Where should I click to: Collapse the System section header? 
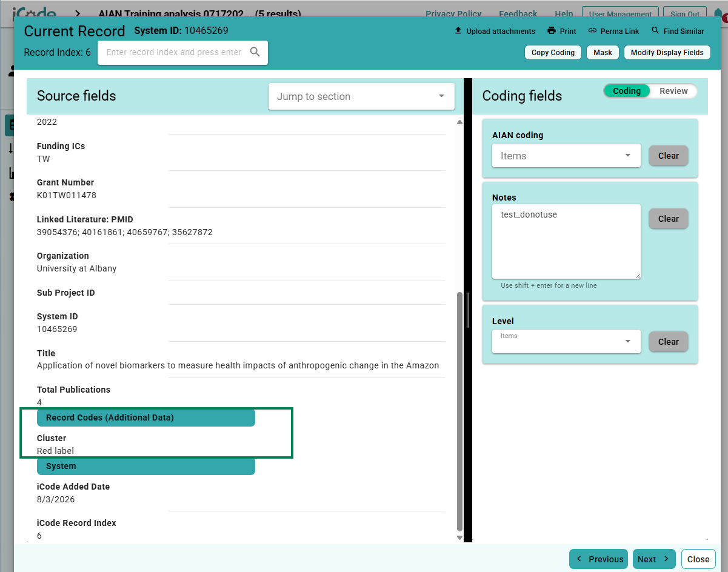(146, 466)
